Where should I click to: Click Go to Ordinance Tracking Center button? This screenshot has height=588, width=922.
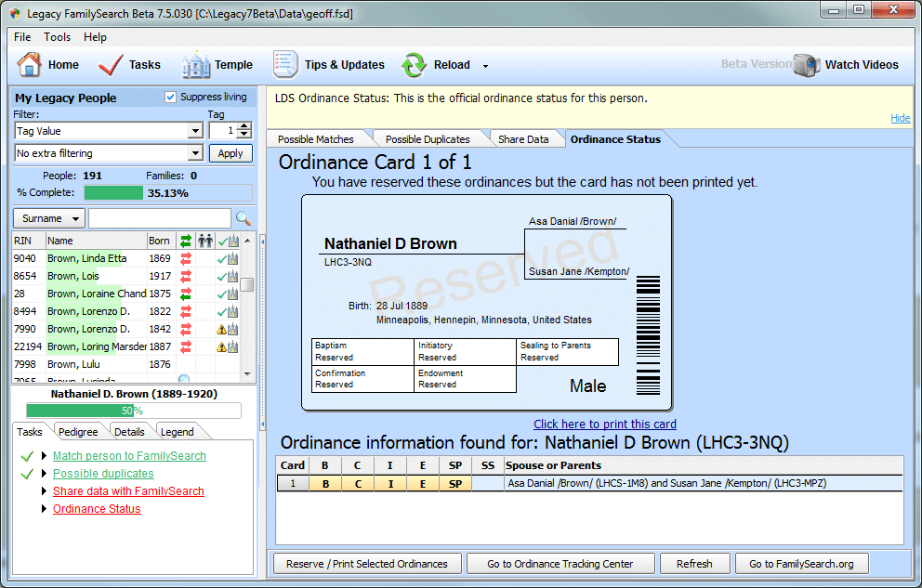pos(560,564)
